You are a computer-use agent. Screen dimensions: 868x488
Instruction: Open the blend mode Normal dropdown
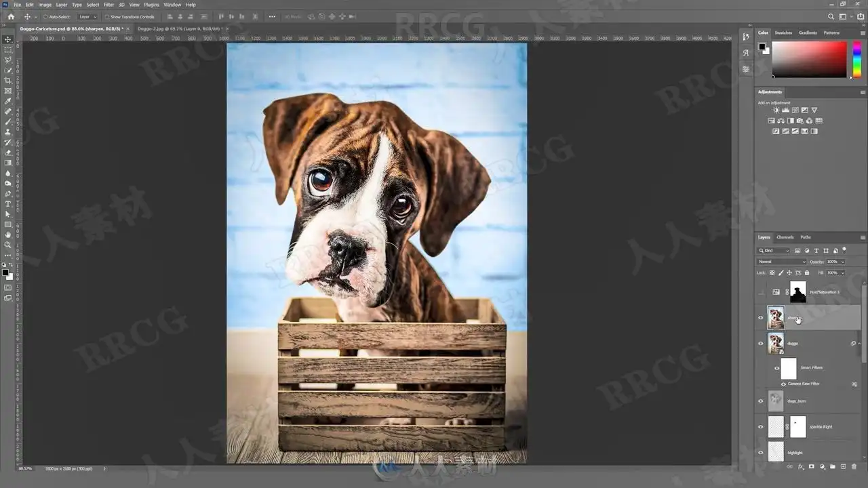[782, 262]
